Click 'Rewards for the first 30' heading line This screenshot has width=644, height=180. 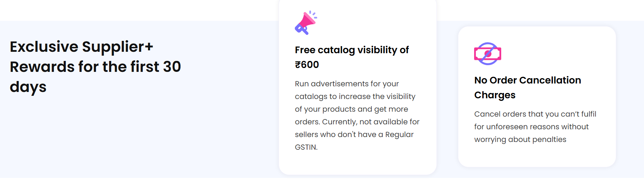pos(95,67)
